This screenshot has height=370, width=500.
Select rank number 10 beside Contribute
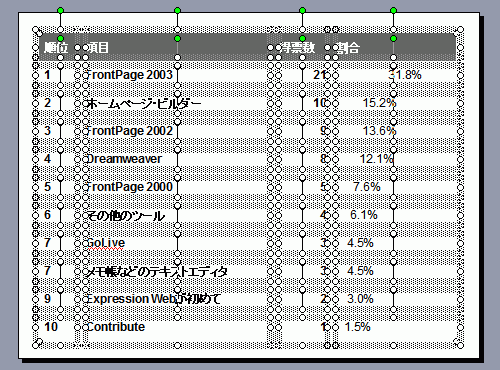51,327
